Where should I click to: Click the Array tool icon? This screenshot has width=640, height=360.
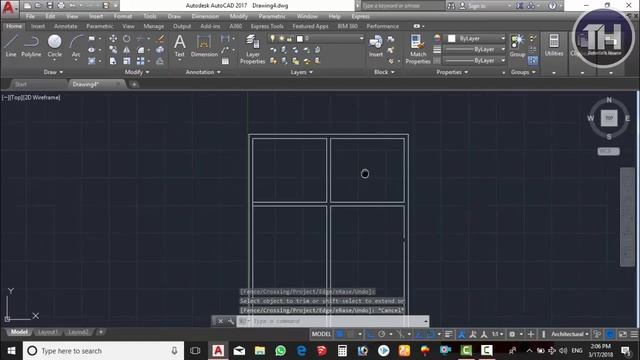140,61
